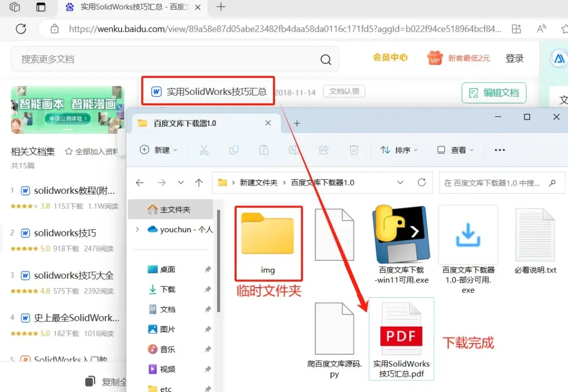Click 登录 to sign in
This screenshot has height=392, width=568.
click(x=514, y=58)
